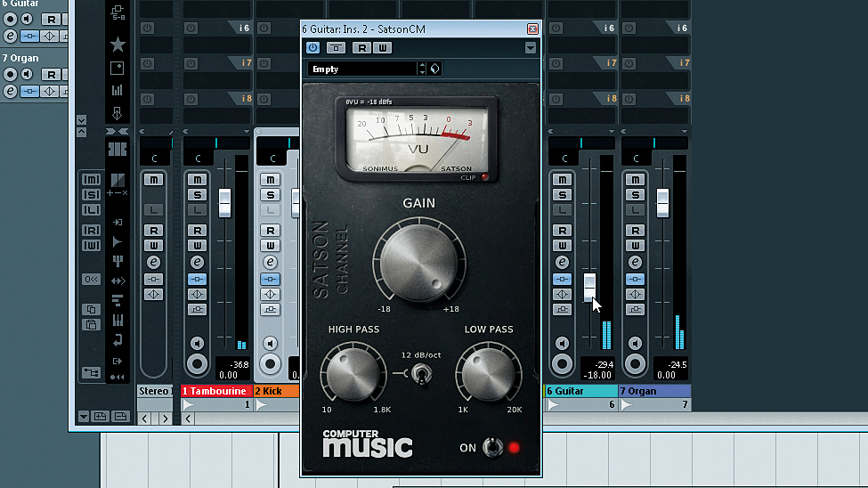Select the 1 Tambourine channel label
Viewport: 868px width, 488px height.
coord(216,391)
